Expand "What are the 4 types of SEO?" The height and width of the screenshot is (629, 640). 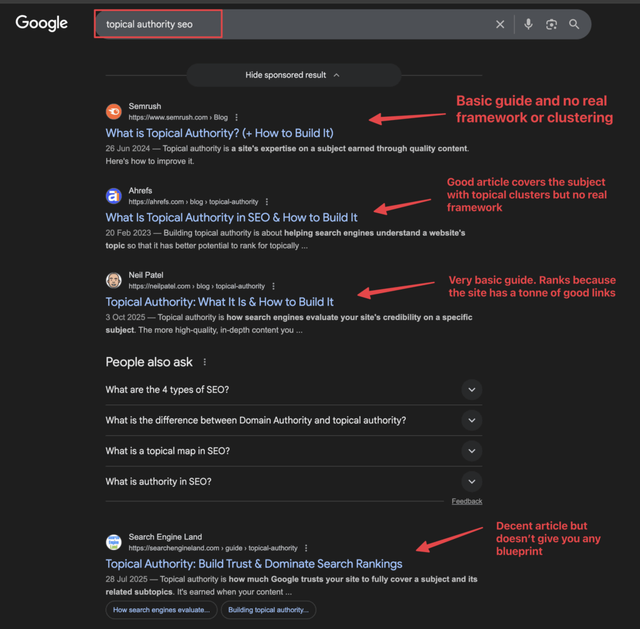(x=471, y=390)
